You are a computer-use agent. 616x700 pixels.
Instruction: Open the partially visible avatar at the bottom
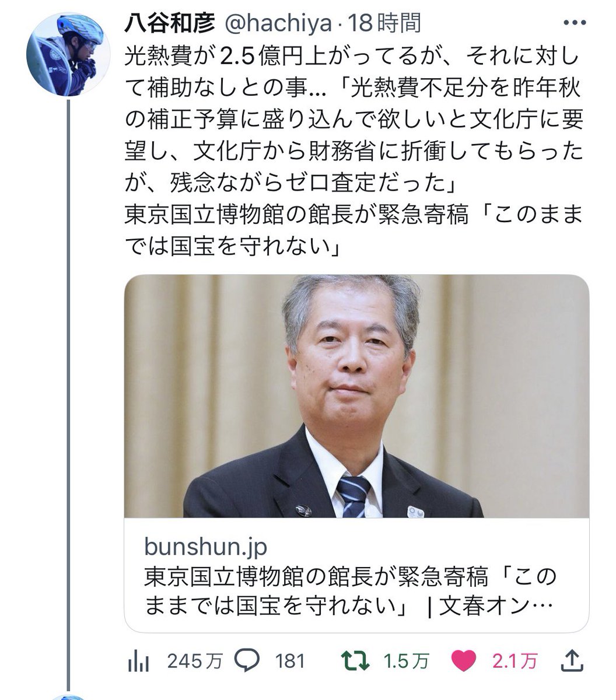(x=69, y=697)
